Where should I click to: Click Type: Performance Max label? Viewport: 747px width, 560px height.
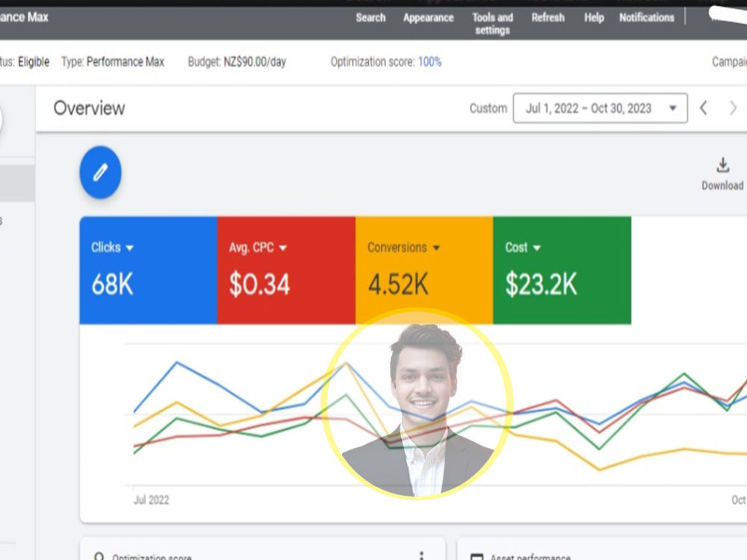point(113,62)
